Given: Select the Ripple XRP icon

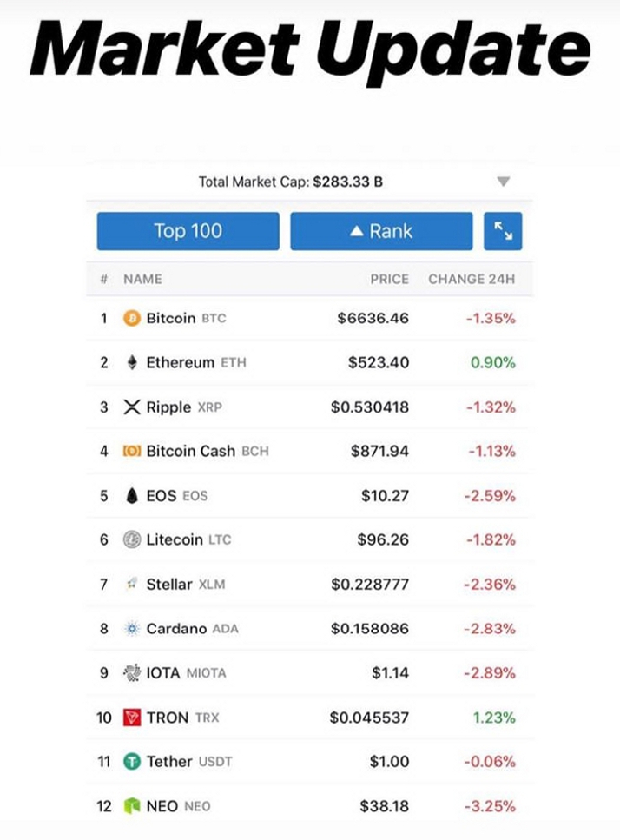Looking at the screenshot, I should [x=131, y=407].
